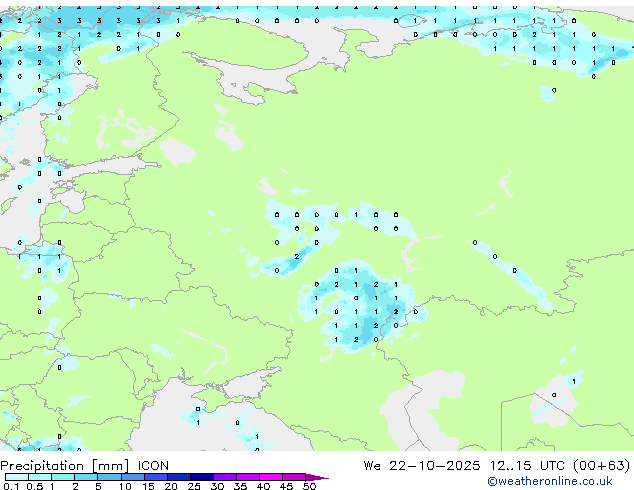This screenshot has width=634, height=490.
Task: Click the legend label '10'
Action: coord(125,486)
